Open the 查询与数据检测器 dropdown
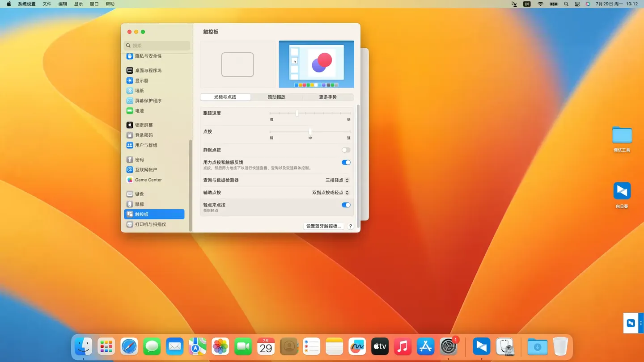644x362 pixels. point(337,180)
